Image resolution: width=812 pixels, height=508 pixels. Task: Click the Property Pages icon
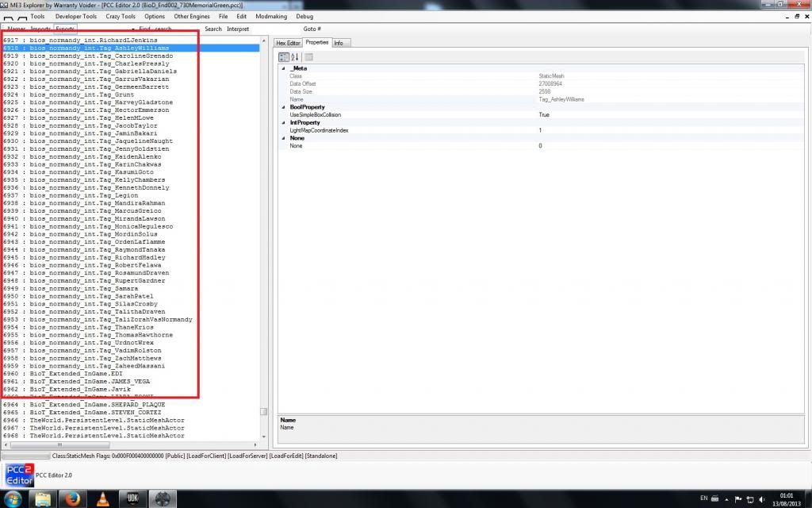(308, 56)
